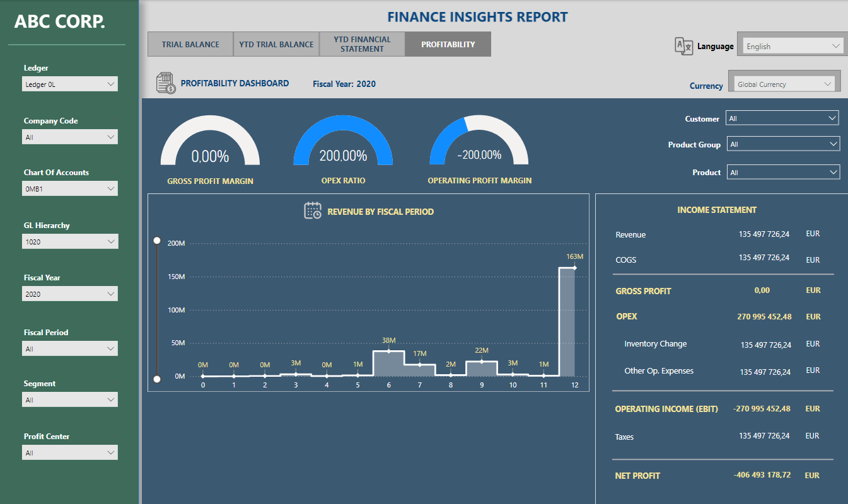Open the GL Hierarchy dropdown
The width and height of the screenshot is (848, 504).
(x=70, y=241)
